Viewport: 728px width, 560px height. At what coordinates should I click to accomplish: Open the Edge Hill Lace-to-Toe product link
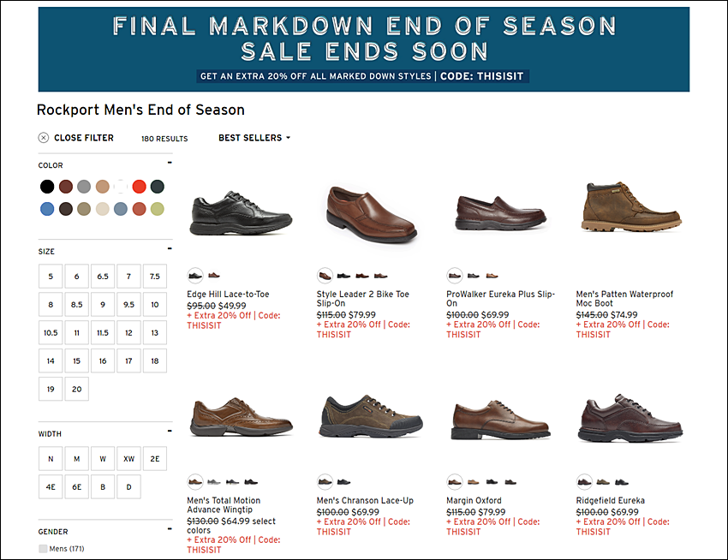point(228,294)
